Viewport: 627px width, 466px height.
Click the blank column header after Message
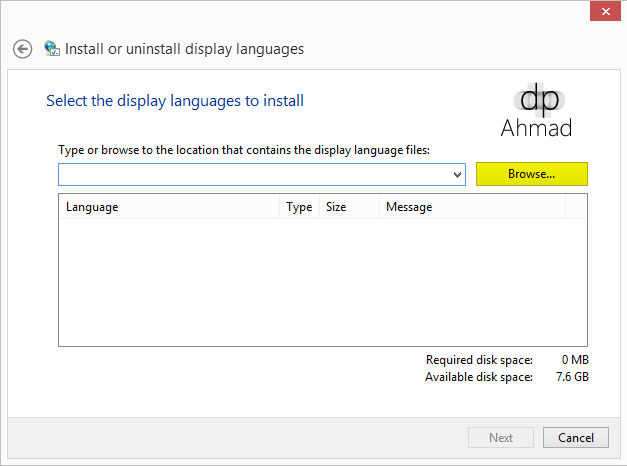[x=576, y=207]
